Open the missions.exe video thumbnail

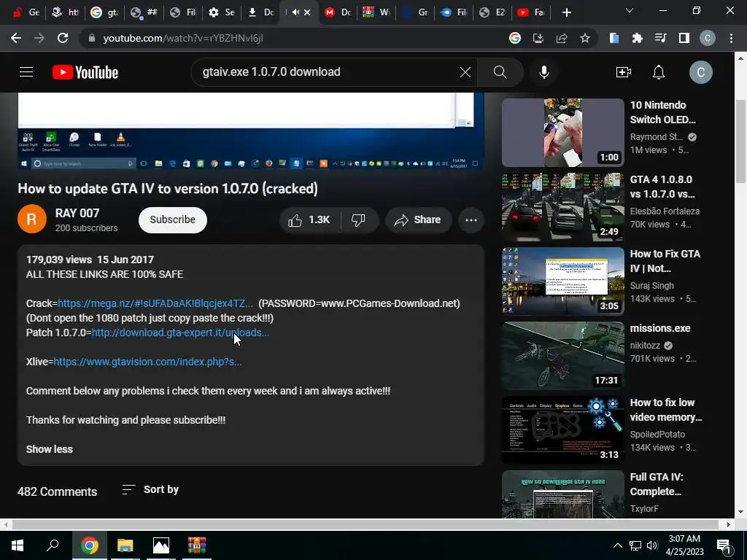pos(562,355)
